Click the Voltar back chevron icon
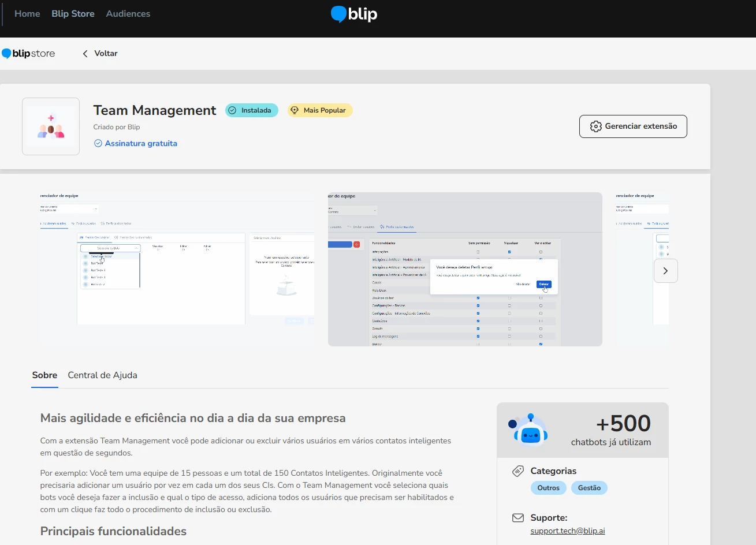Screen dimensions: 756x545 point(85,54)
